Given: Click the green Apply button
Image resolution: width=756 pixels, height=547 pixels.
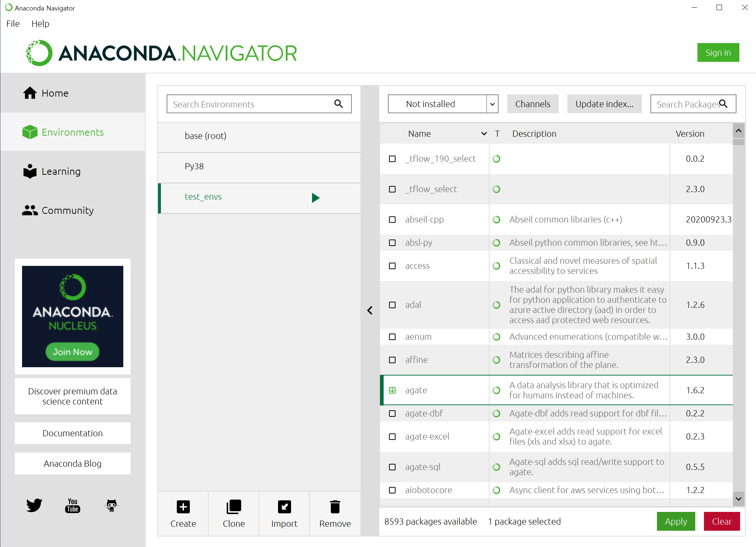Looking at the screenshot, I should point(676,521).
